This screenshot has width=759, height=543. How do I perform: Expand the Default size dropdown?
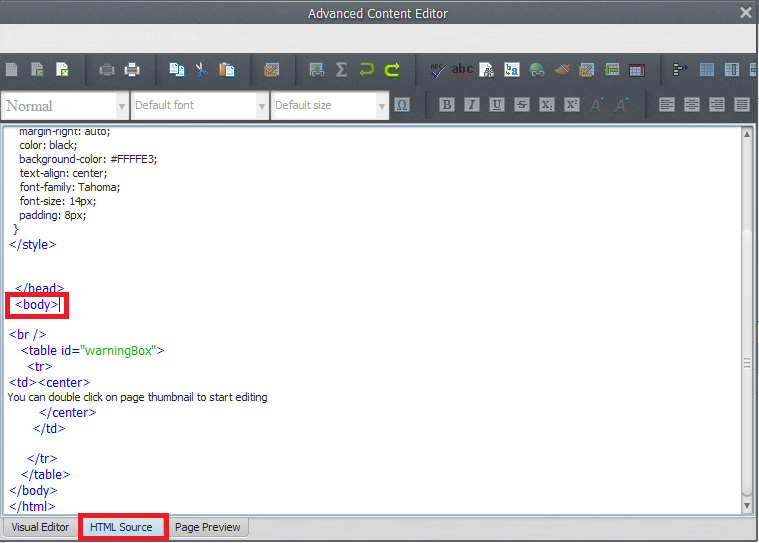pyautogui.click(x=382, y=105)
